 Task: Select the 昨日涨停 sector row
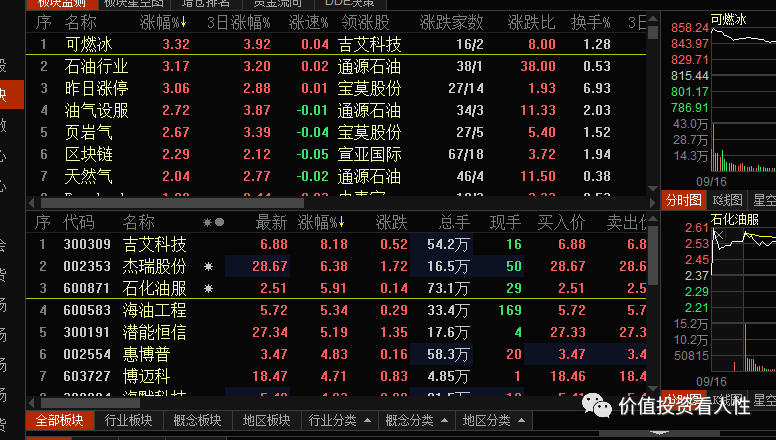(x=336, y=88)
